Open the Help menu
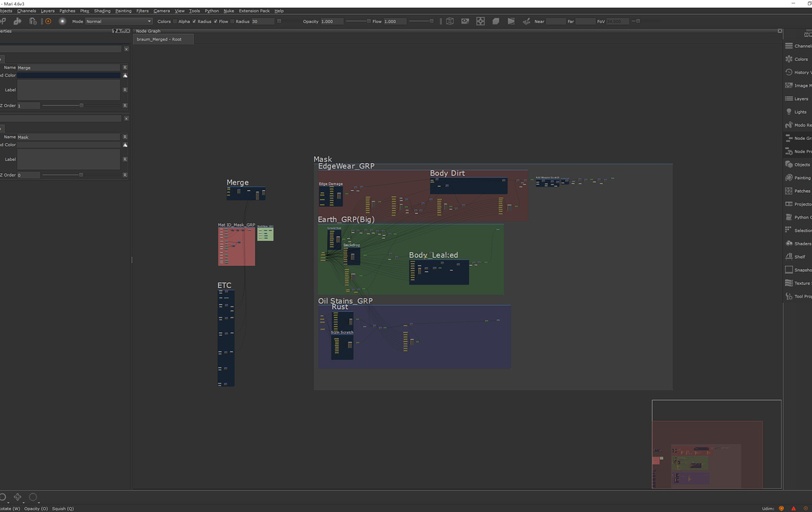The width and height of the screenshot is (812, 512). 279,11
